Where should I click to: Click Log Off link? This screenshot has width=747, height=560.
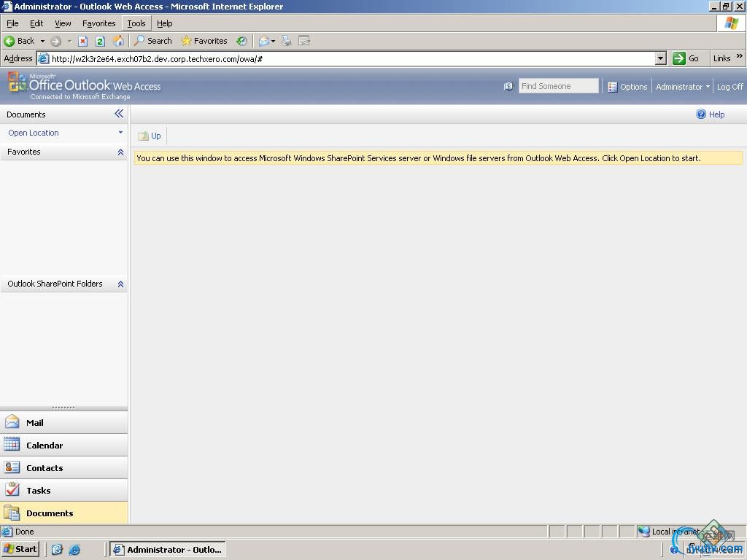pyautogui.click(x=729, y=87)
